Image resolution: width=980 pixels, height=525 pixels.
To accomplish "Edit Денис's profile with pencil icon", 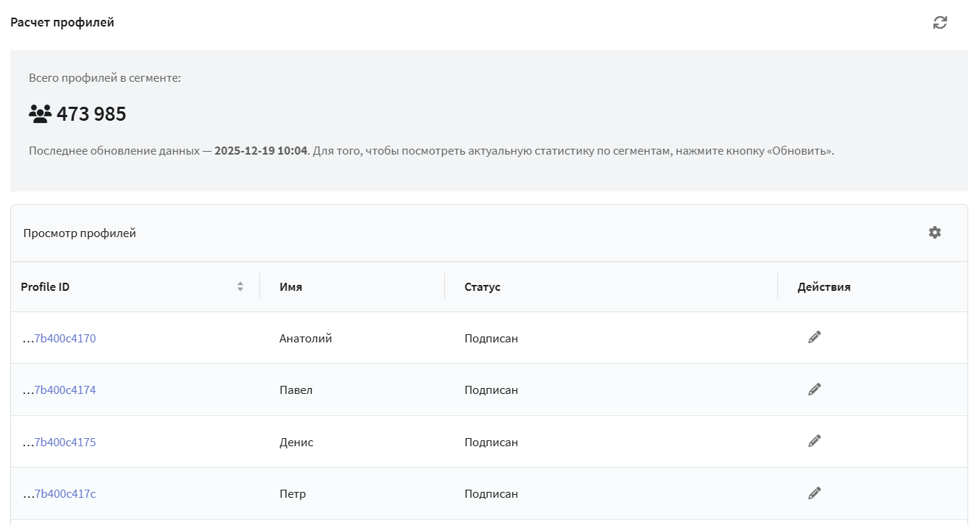I will (814, 441).
